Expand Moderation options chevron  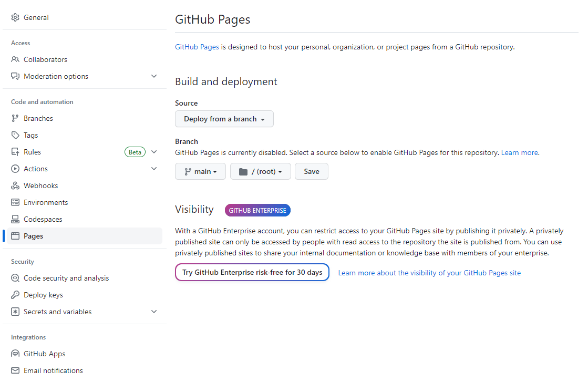(154, 76)
